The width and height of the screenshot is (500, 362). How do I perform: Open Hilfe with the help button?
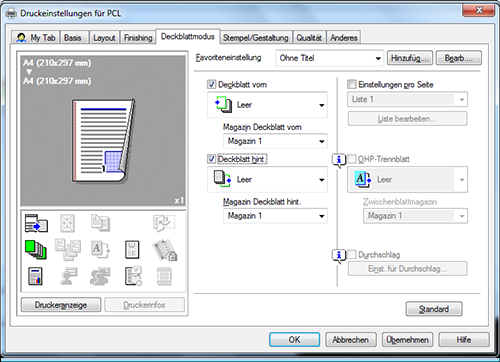464,340
